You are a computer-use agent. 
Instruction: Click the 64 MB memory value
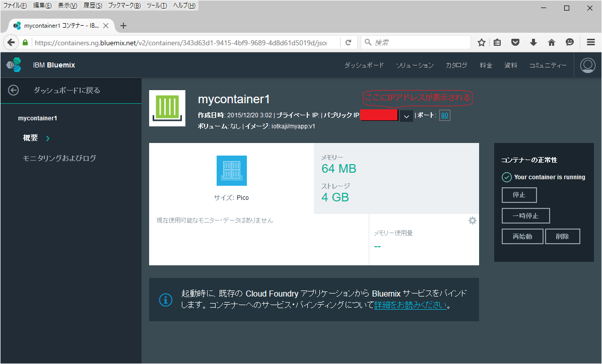click(339, 169)
